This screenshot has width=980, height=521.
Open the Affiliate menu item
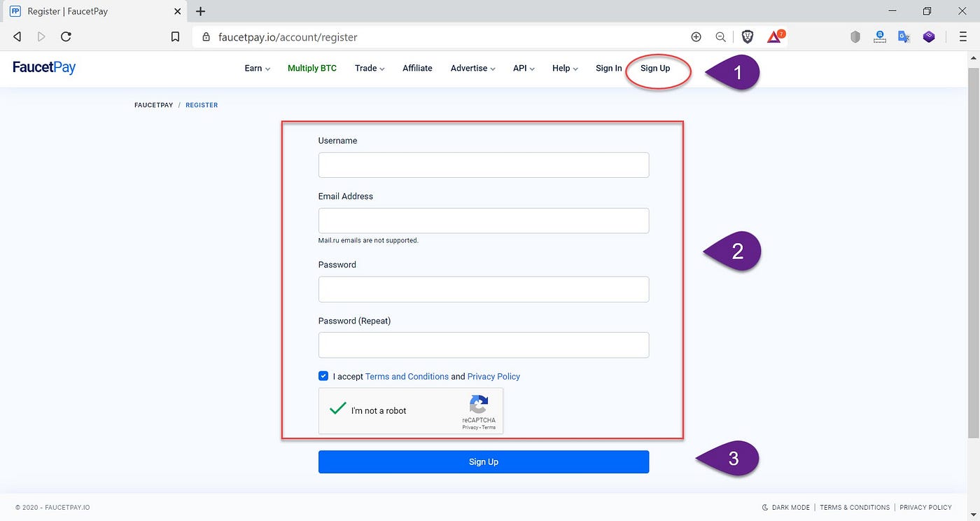click(417, 68)
